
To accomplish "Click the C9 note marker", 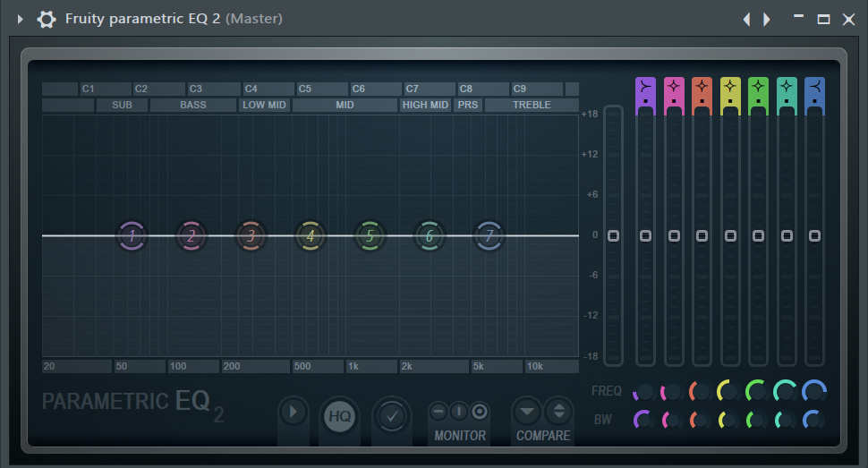I will [536, 89].
